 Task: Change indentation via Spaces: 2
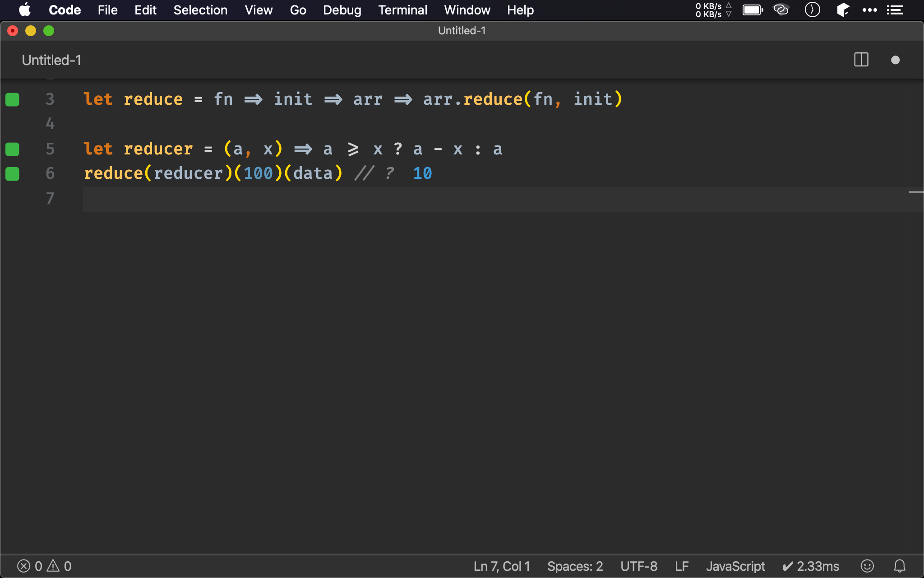(x=575, y=566)
